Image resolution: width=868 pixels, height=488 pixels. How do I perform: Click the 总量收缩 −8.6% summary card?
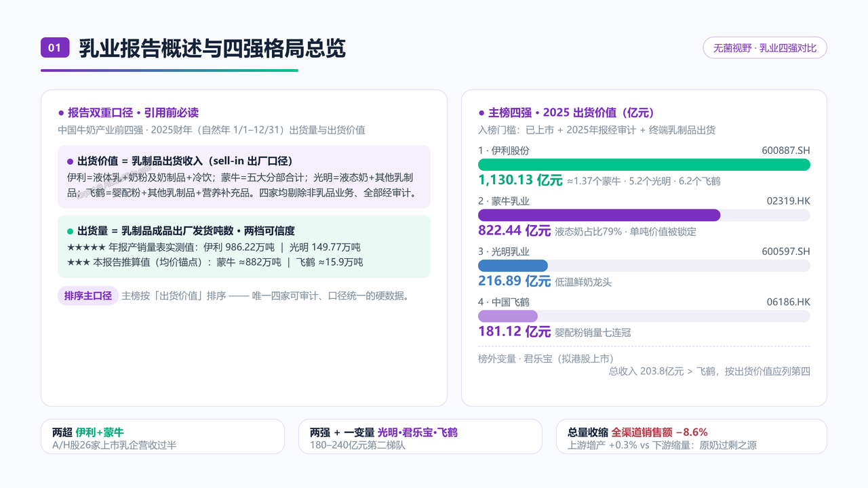click(x=692, y=436)
